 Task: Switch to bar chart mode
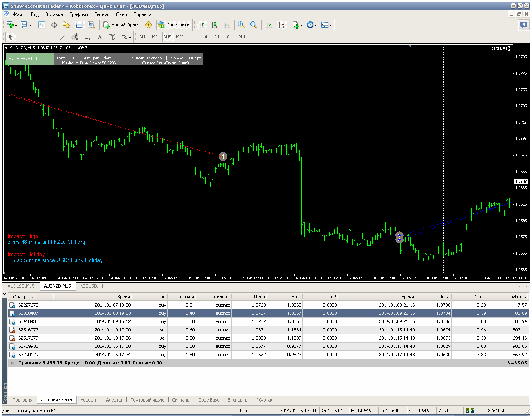click(202, 25)
